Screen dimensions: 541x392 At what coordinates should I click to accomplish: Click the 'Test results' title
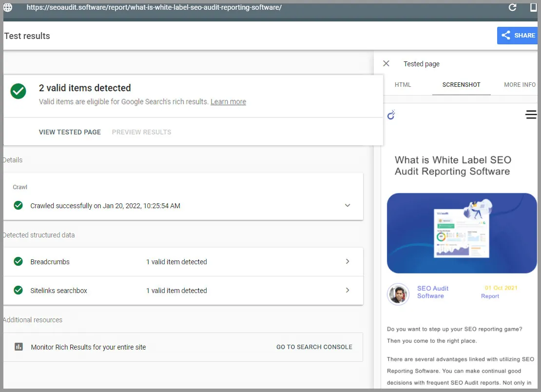27,36
